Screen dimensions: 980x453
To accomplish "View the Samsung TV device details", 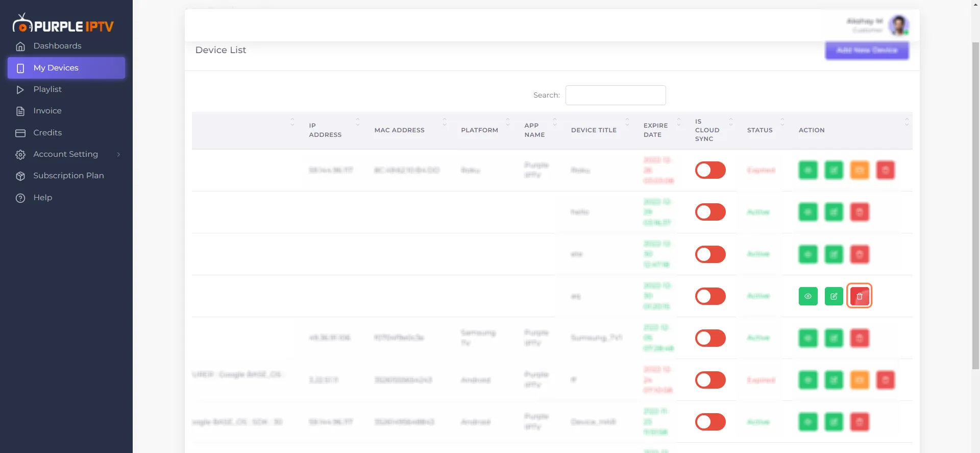I will (808, 338).
